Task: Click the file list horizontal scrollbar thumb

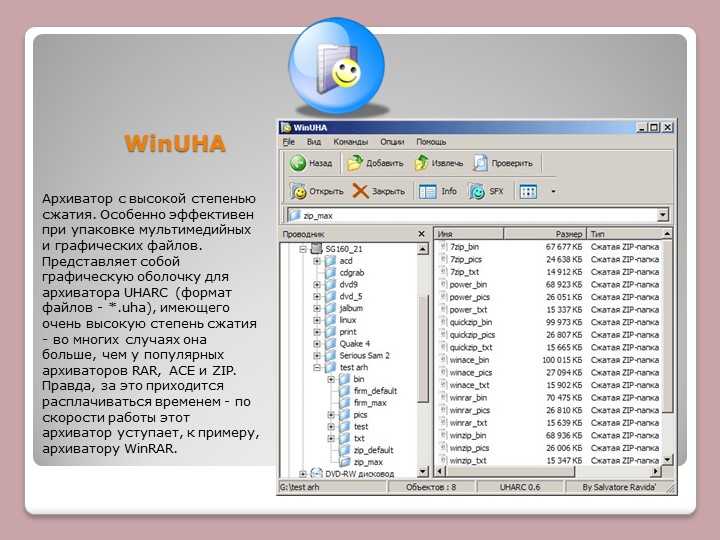Action: point(510,471)
